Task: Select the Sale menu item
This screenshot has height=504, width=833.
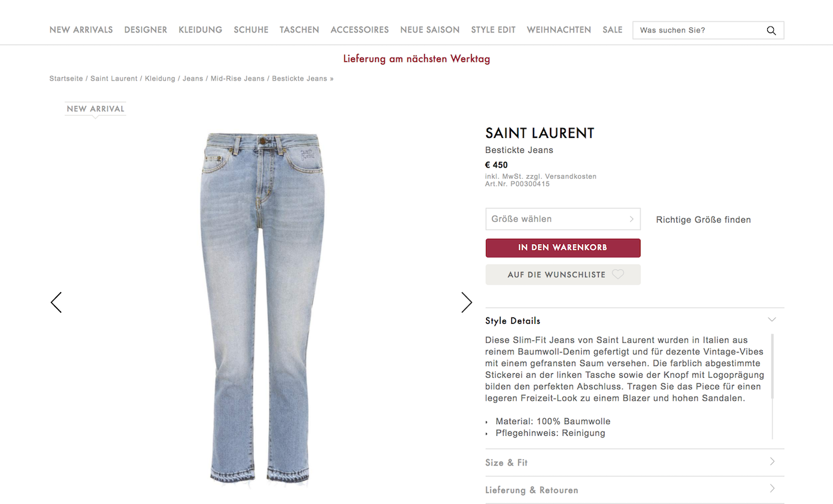Action: (612, 30)
